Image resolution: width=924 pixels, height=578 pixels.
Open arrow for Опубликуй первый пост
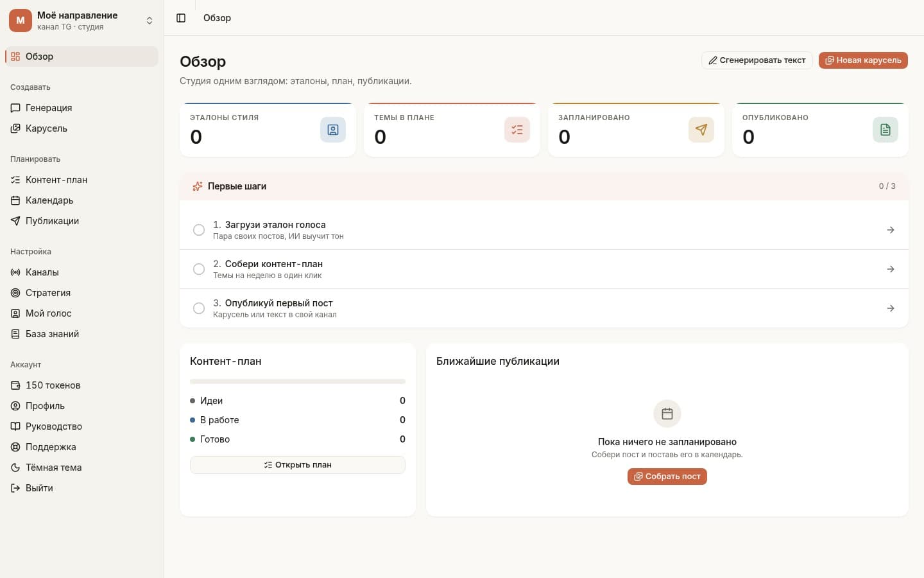tap(891, 308)
